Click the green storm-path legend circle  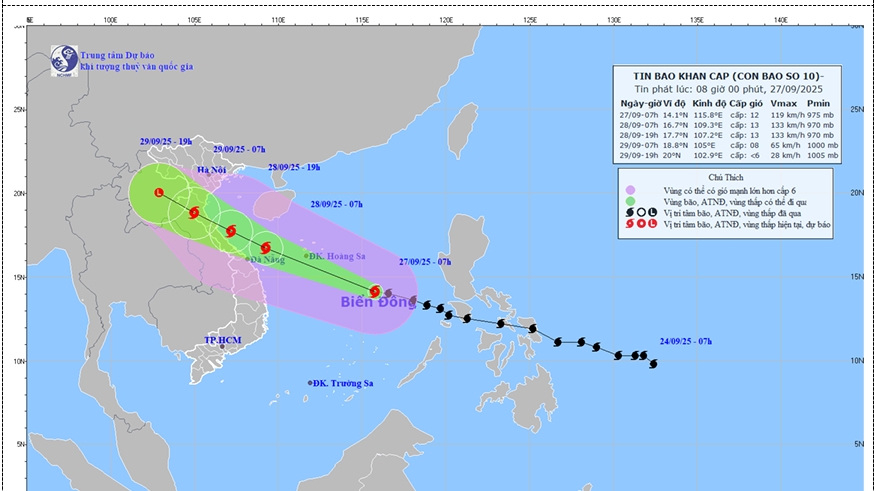(x=629, y=200)
